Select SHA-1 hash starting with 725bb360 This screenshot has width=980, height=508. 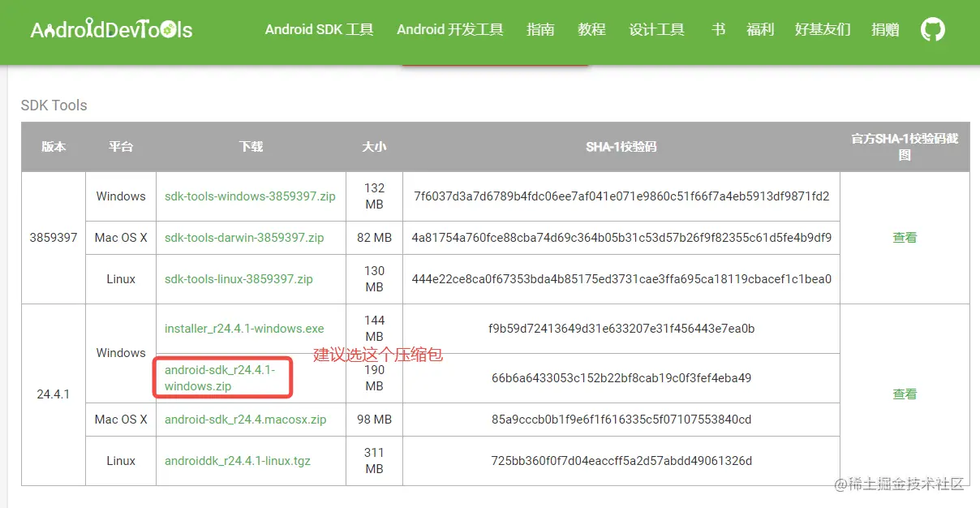(621, 461)
